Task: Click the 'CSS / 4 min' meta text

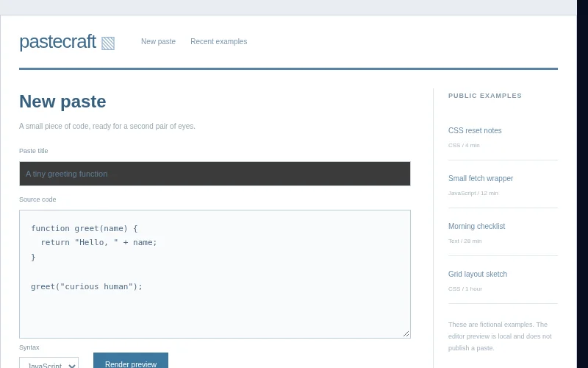Action: point(464,145)
